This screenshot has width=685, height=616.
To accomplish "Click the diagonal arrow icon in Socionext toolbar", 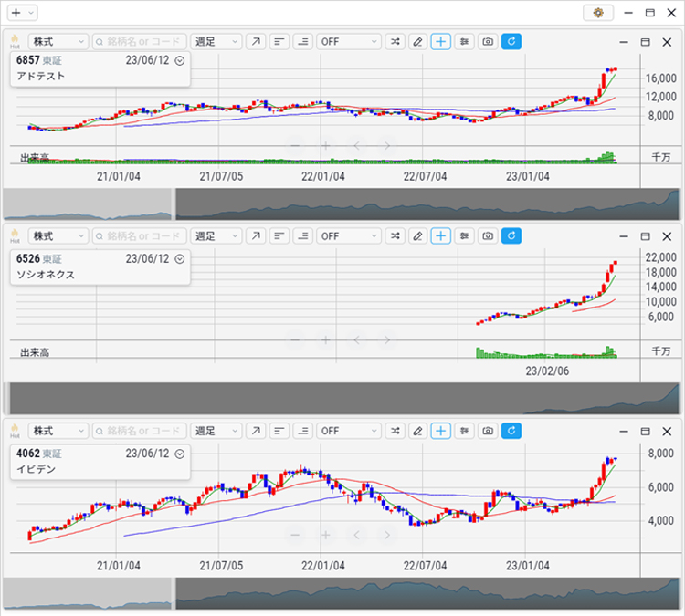I will click(256, 236).
